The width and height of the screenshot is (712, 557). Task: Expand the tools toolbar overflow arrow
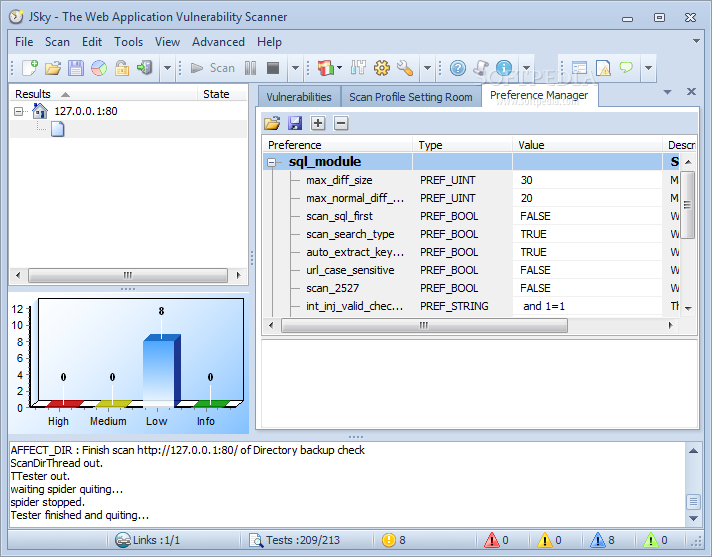coord(427,68)
